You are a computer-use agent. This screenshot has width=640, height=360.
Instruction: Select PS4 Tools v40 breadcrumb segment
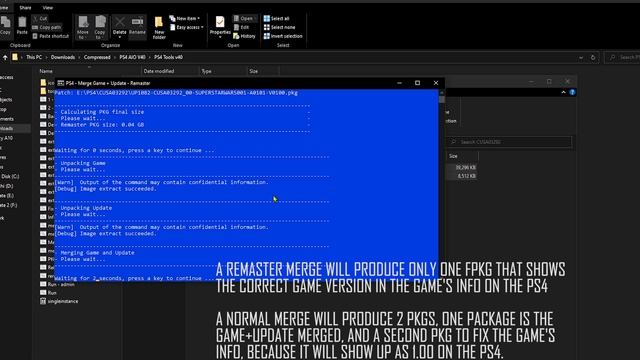[x=168, y=58]
